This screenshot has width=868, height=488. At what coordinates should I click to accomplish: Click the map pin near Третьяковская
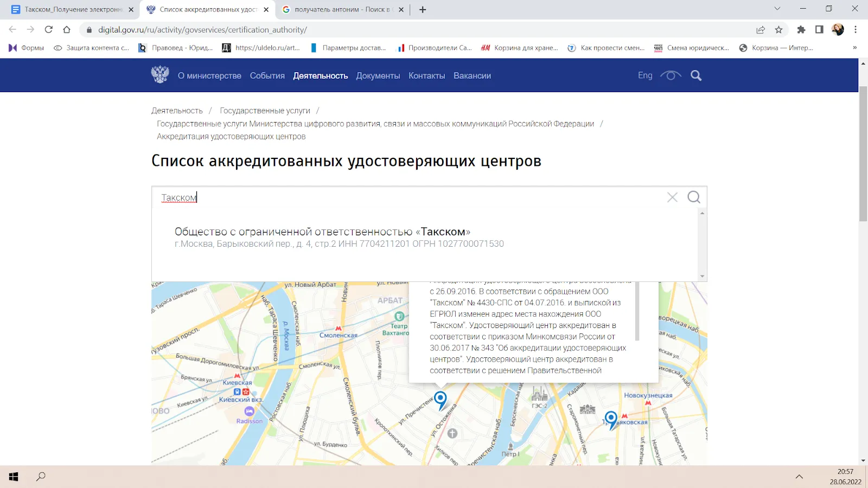click(x=611, y=420)
